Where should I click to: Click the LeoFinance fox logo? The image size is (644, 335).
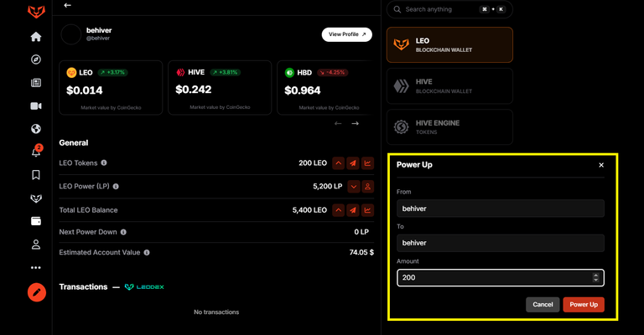tap(36, 12)
